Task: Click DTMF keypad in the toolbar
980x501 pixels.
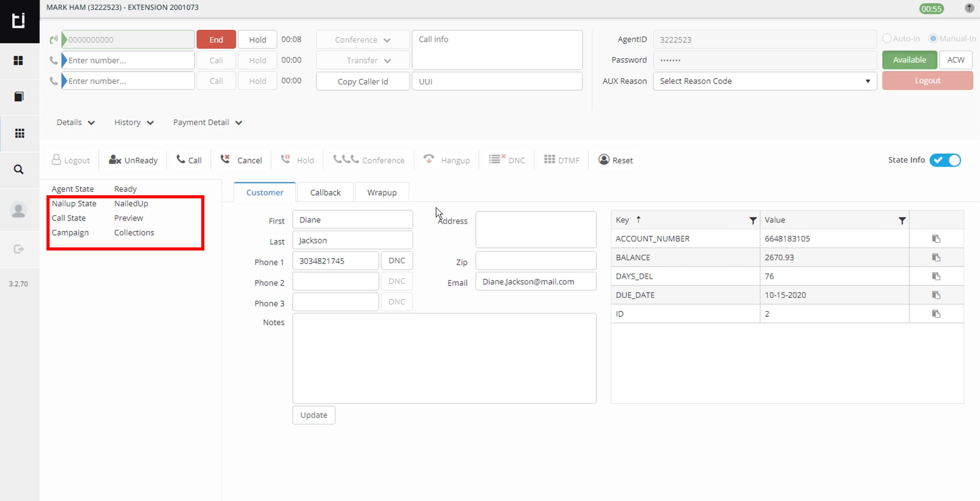Action: [x=562, y=160]
